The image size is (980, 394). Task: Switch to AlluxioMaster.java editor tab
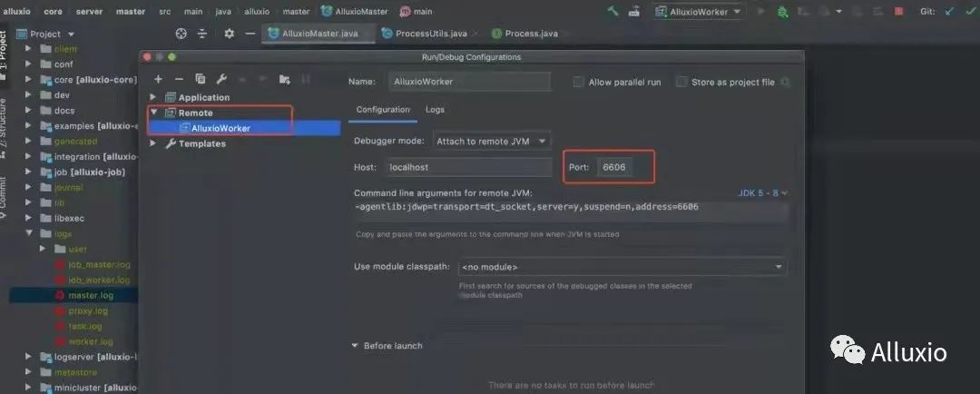(x=318, y=34)
